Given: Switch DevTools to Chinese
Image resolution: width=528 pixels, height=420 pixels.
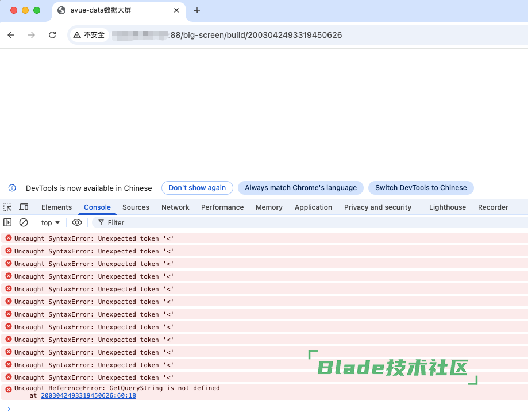Looking at the screenshot, I should pos(421,187).
